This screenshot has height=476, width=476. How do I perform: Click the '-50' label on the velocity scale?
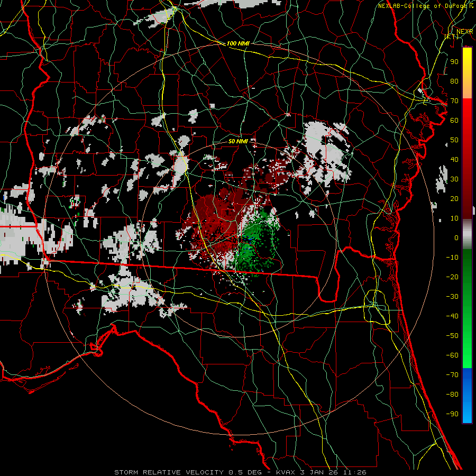(x=452, y=335)
